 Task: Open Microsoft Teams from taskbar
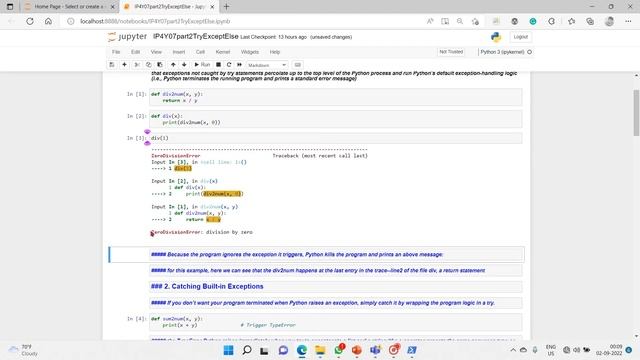[375, 350]
